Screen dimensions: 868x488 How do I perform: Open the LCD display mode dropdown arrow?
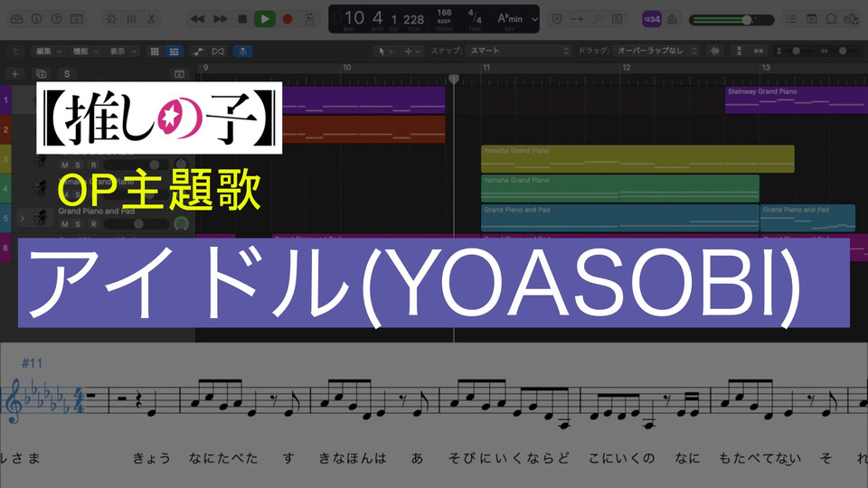tap(534, 19)
